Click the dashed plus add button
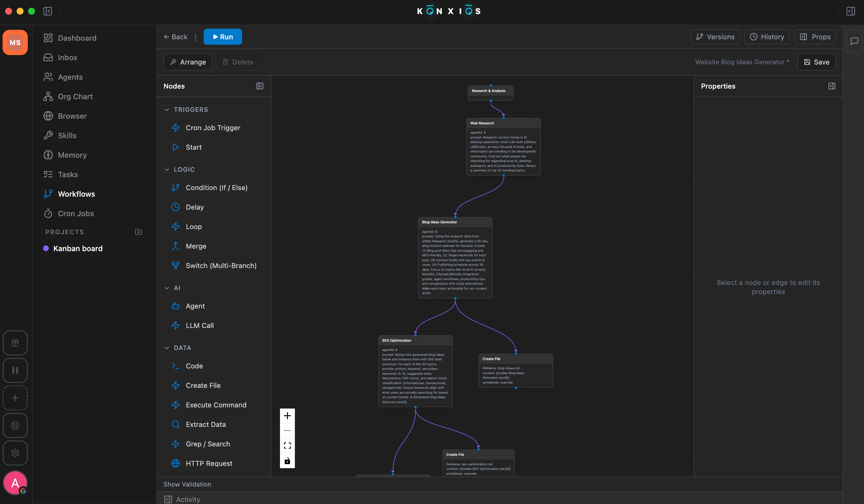864x504 pixels. point(15,398)
